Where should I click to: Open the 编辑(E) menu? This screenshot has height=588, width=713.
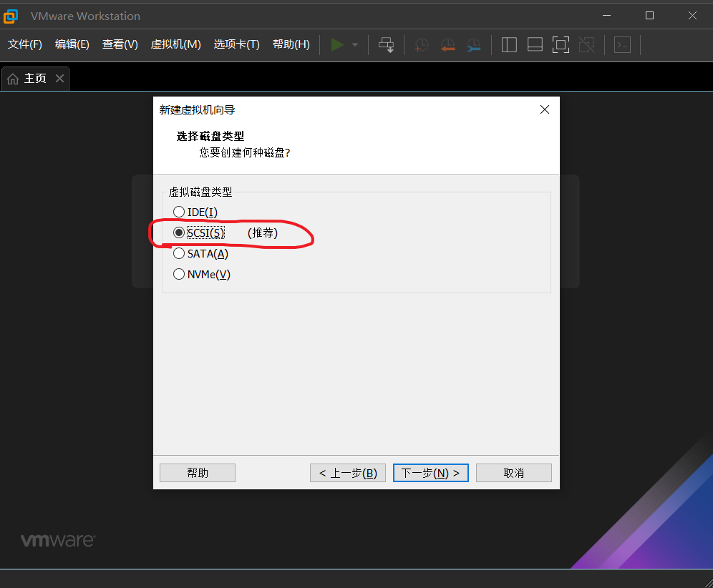pos(72,44)
